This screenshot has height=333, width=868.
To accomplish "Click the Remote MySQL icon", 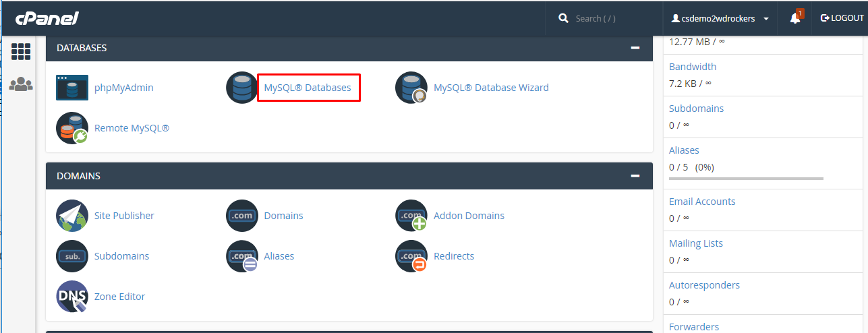I will click(x=72, y=128).
